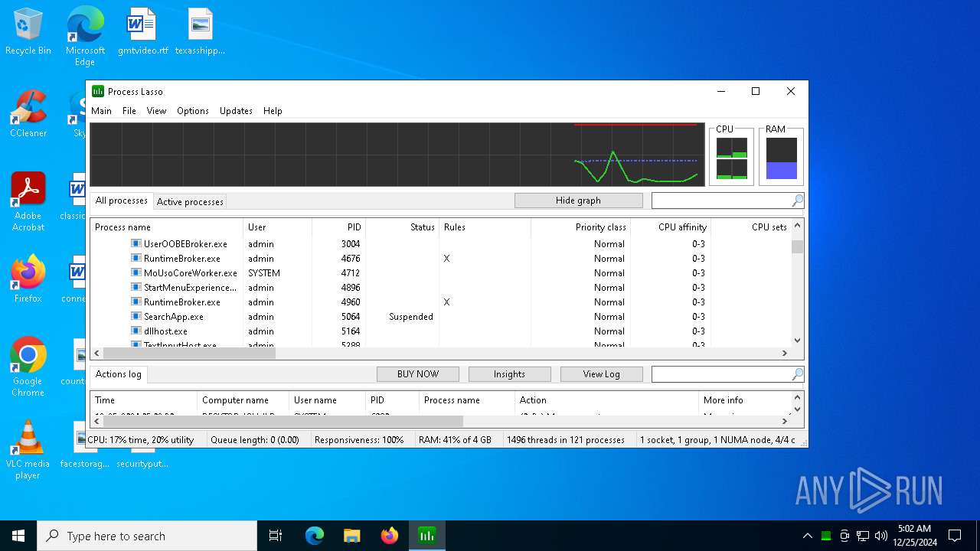Switch to All processes tab
The width and height of the screenshot is (980, 551).
point(121,201)
